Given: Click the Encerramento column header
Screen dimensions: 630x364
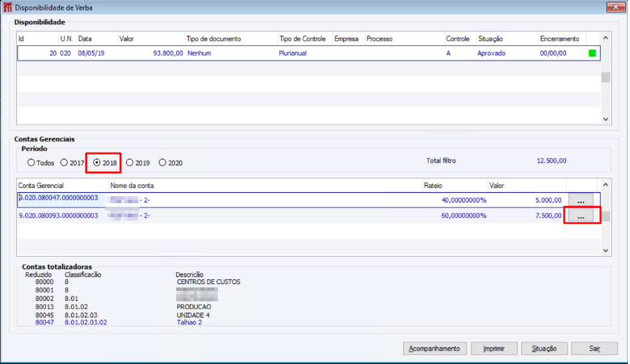Looking at the screenshot, I should (x=562, y=39).
